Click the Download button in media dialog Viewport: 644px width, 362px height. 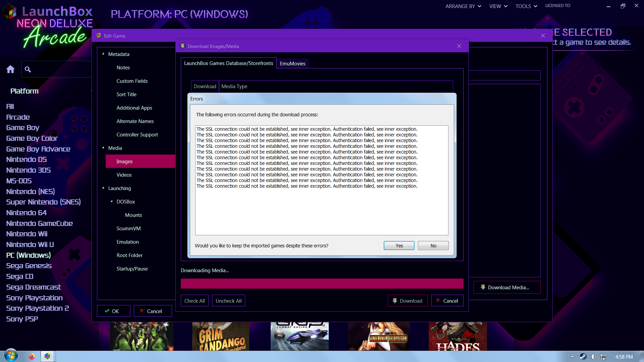(x=408, y=301)
